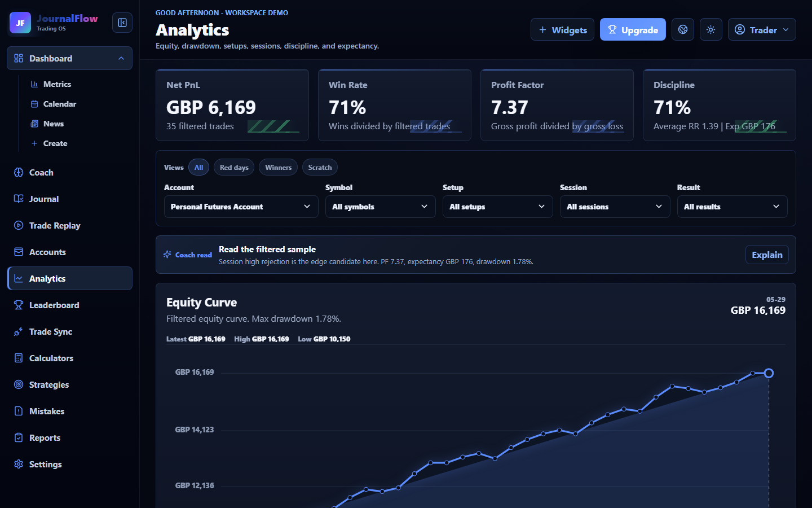Screen dimensions: 812x508
Task: Go to the Journal page
Action: pyautogui.click(x=69, y=199)
